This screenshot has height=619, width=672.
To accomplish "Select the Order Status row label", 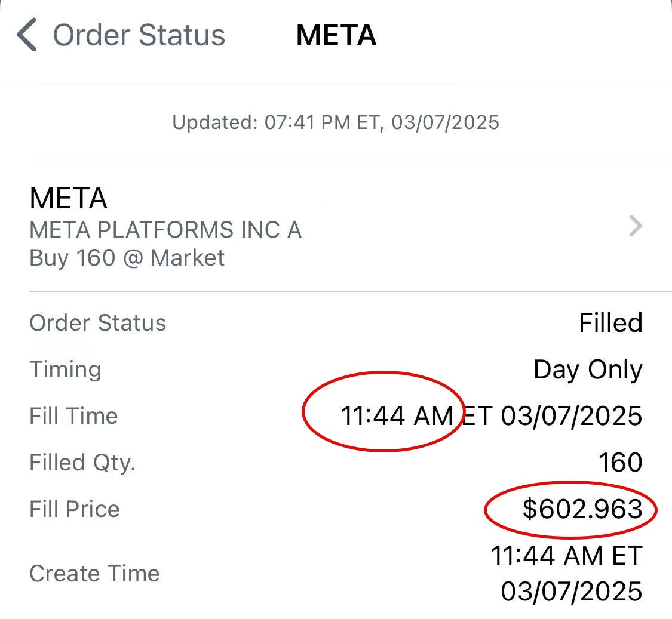I will (x=98, y=322).
